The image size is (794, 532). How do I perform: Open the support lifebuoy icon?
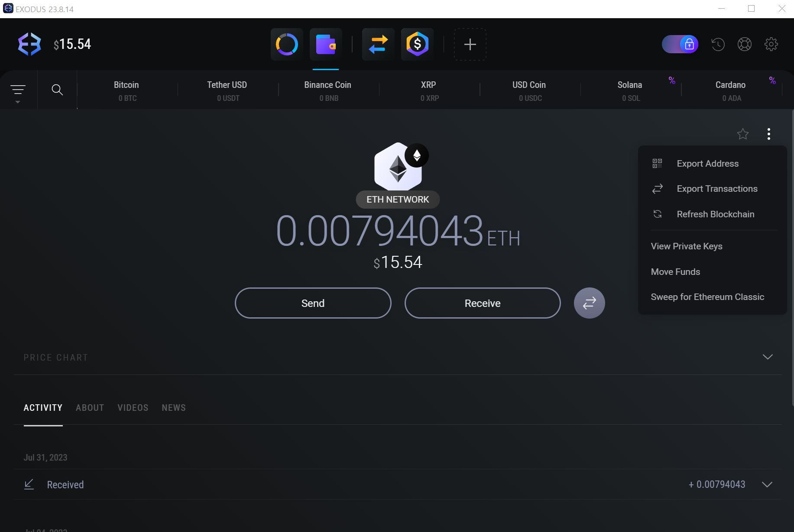click(x=745, y=44)
